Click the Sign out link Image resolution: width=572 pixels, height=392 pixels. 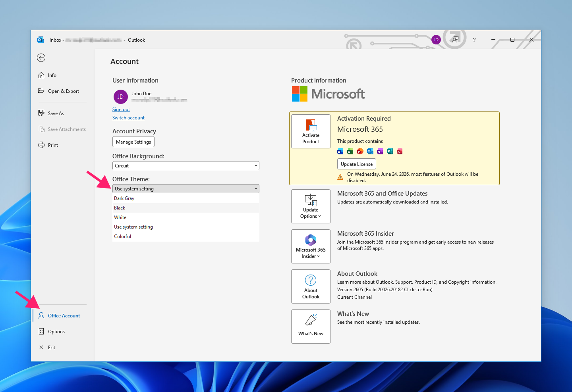pos(121,110)
